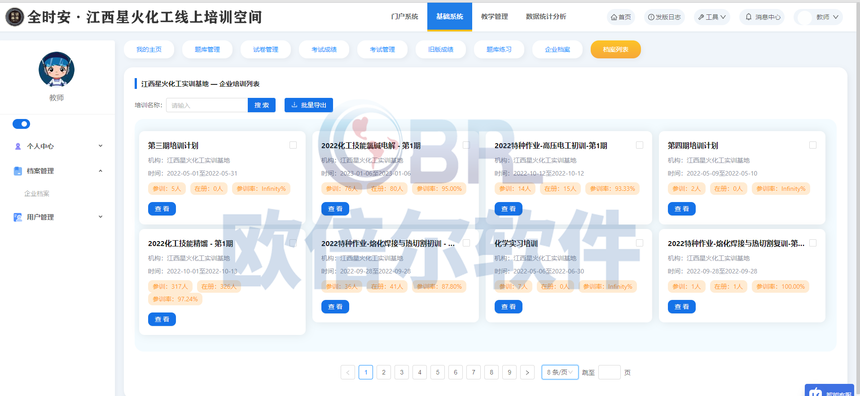This screenshot has height=396, width=860.
Task: Toggle the blue sidebar switch
Action: point(21,124)
